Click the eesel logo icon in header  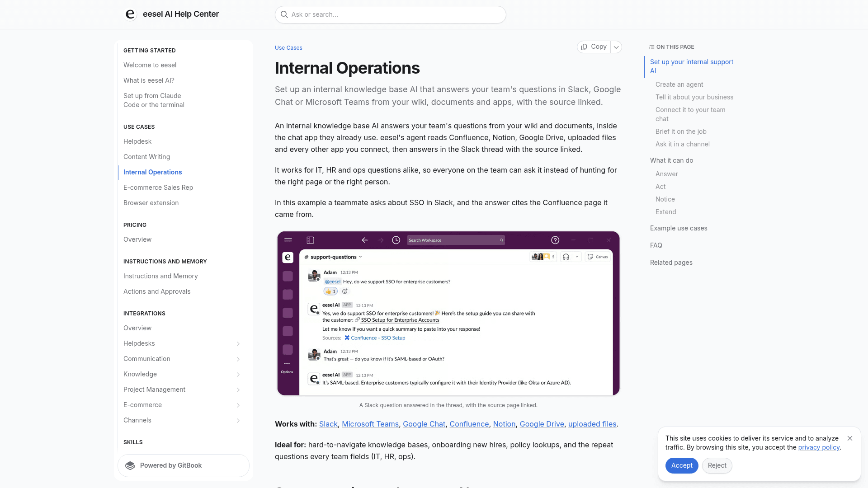point(130,14)
